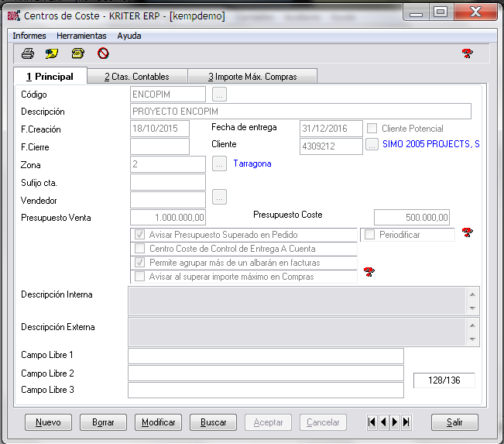Viewport: 504px width, 444px height.
Task: Open lookup button next to Zona field
Action: (x=219, y=163)
